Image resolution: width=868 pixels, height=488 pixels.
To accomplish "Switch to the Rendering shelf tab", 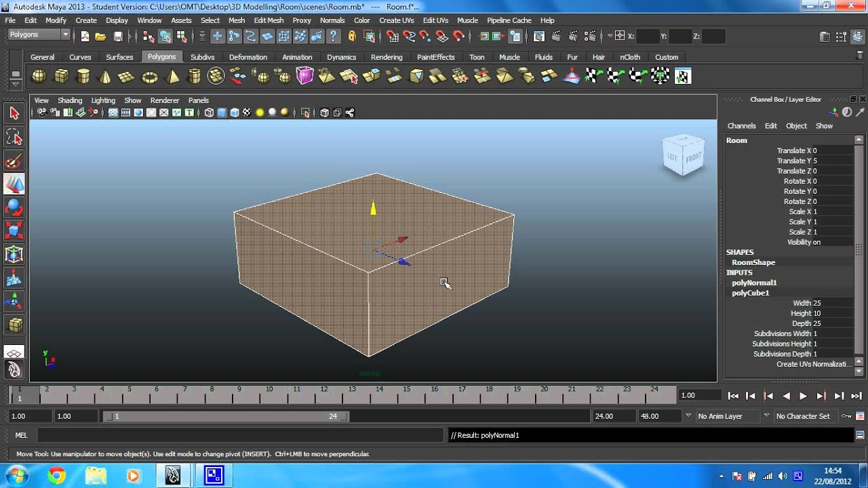I will click(x=387, y=57).
